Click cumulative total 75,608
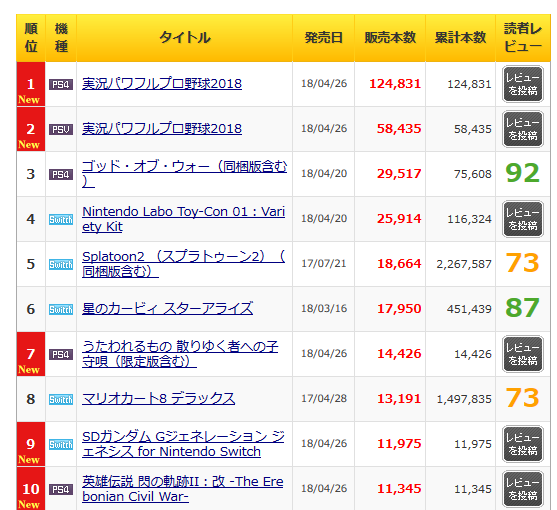 pos(473,174)
